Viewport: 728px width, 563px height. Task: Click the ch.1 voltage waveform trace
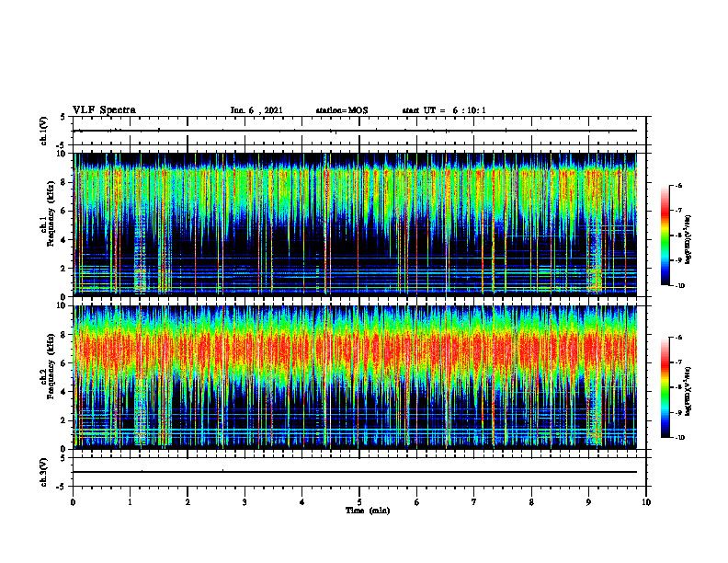pyautogui.click(x=355, y=131)
